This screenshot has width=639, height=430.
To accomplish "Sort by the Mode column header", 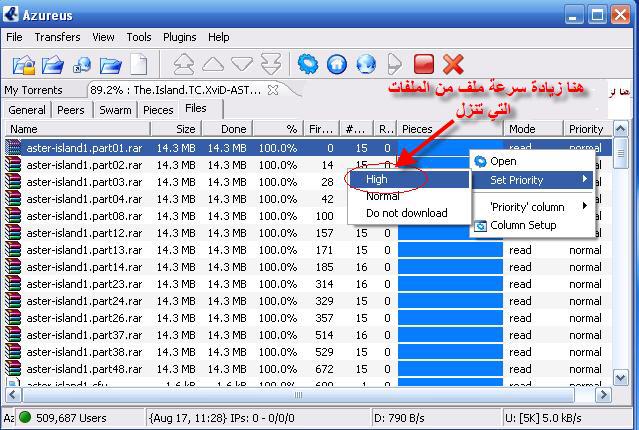I will (x=533, y=129).
